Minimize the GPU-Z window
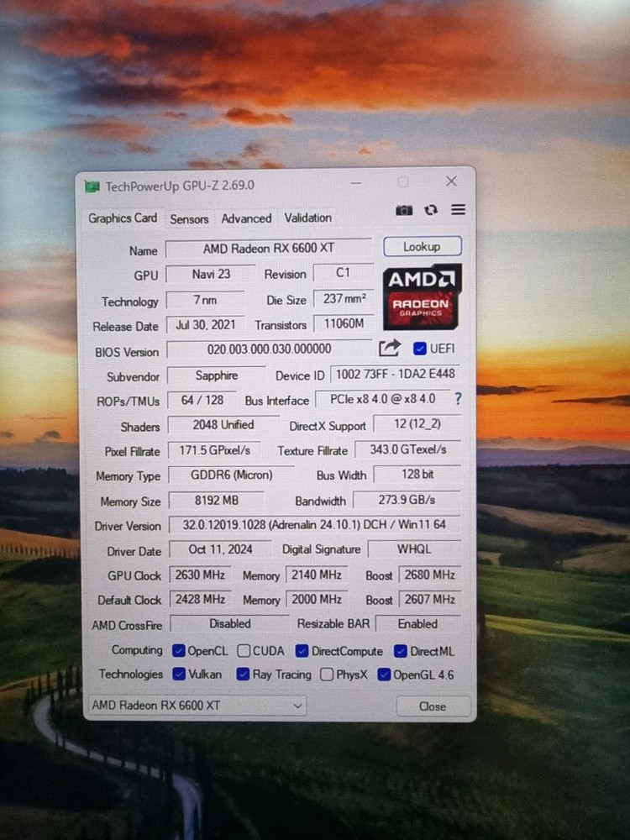The width and height of the screenshot is (630, 840). pyautogui.click(x=356, y=183)
